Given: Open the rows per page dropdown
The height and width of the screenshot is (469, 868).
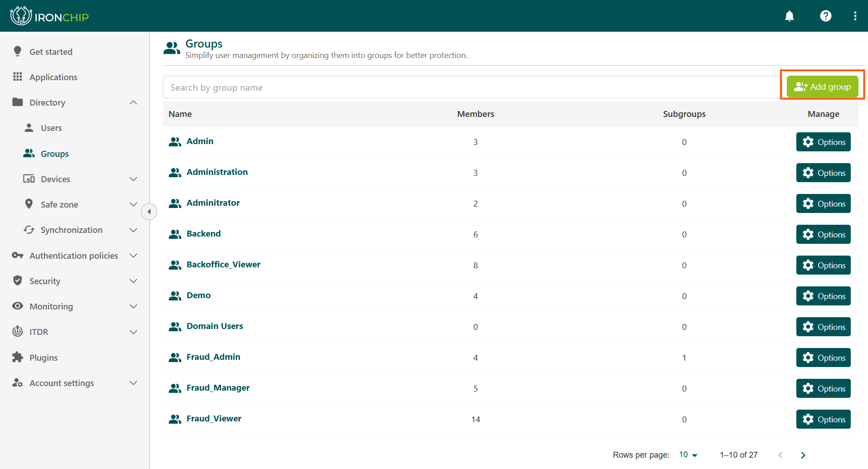Looking at the screenshot, I should [x=688, y=454].
